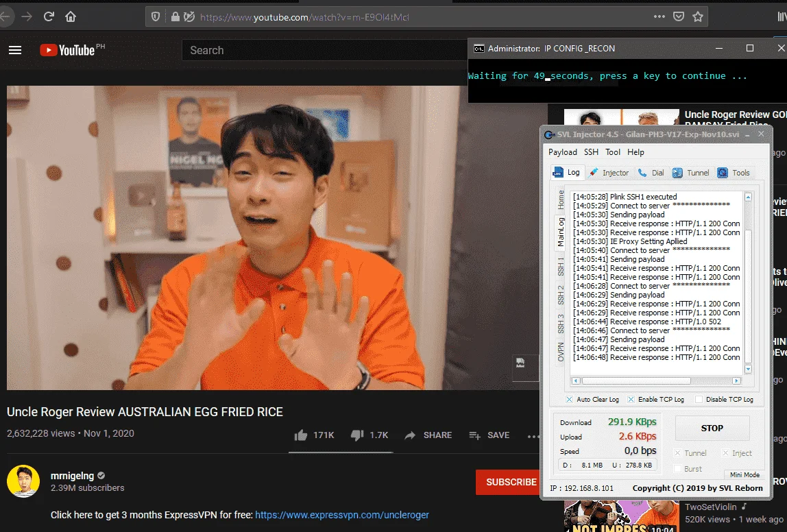The width and height of the screenshot is (787, 532).
Task: Click the YouTube logo
Action: point(67,50)
